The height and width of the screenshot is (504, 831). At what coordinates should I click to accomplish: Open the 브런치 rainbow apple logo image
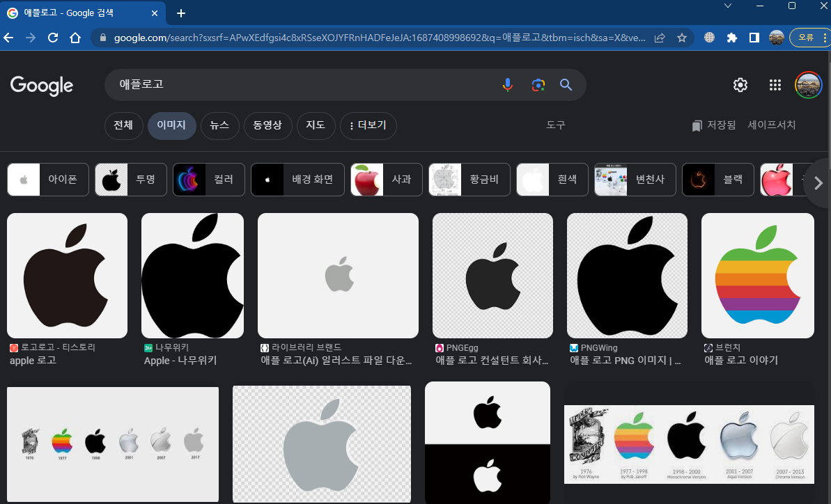(758, 275)
